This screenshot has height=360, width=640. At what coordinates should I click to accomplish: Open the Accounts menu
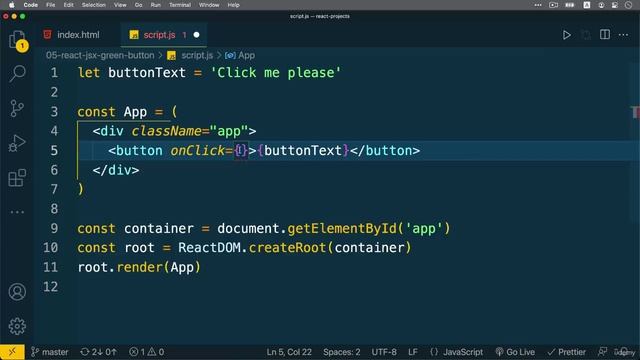tap(17, 292)
